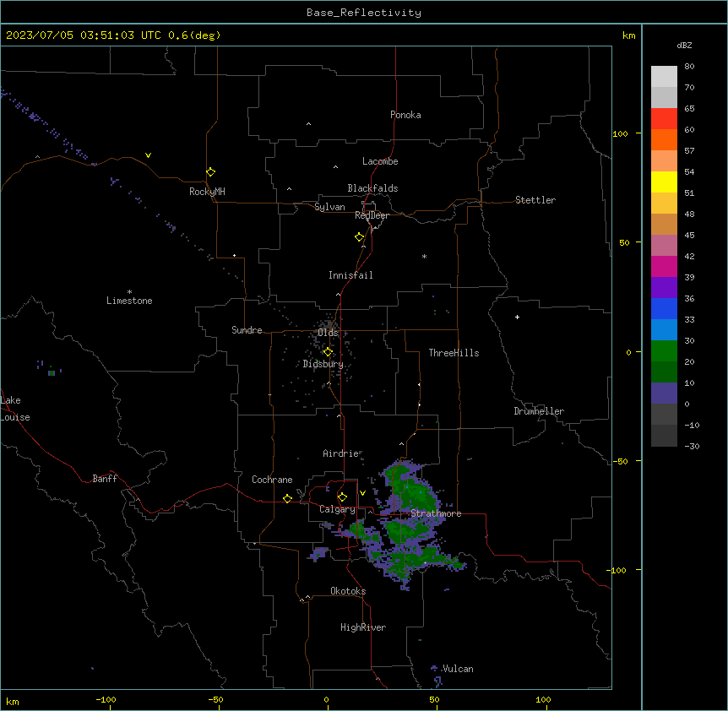This screenshot has height=711, width=728.
Task: Click the dBZ legend heading
Action: (x=684, y=45)
